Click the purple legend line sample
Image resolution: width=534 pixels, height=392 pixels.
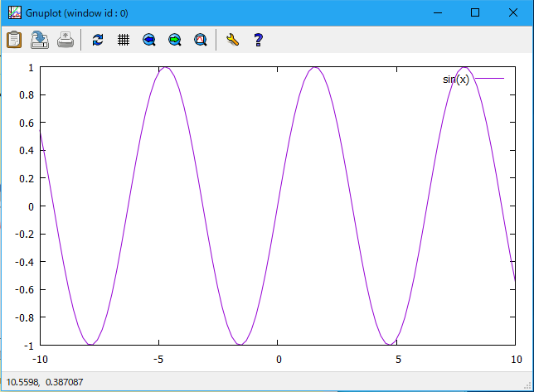click(x=488, y=79)
